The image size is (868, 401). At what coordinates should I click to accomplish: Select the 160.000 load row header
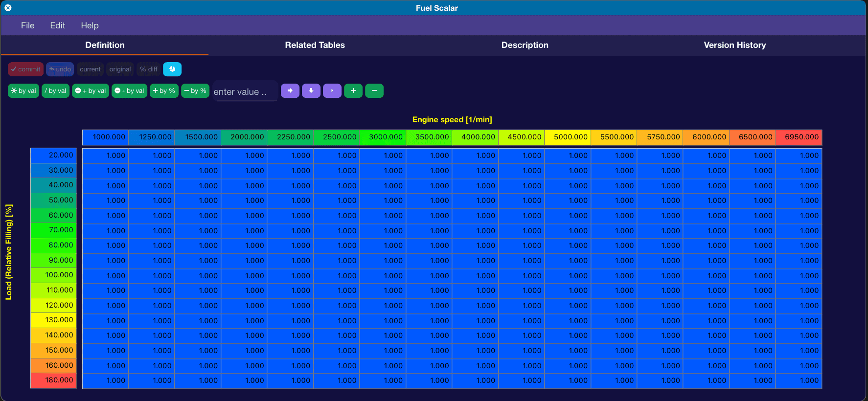pyautogui.click(x=53, y=365)
